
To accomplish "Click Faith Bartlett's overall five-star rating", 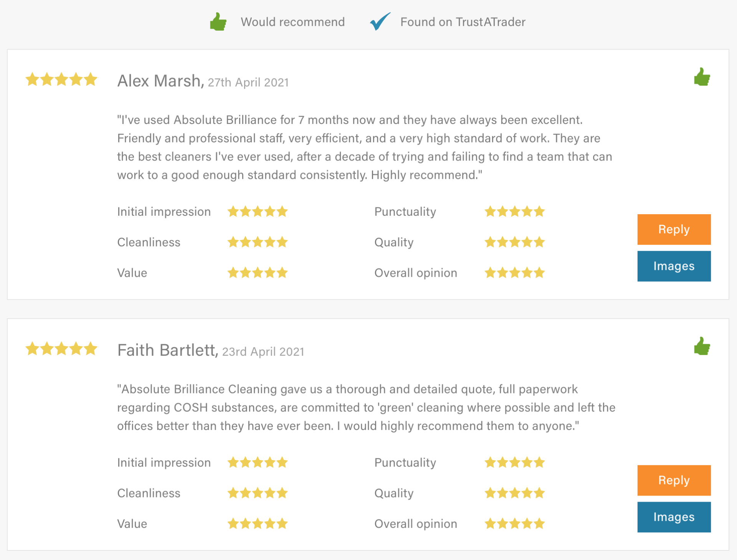I will tap(61, 349).
